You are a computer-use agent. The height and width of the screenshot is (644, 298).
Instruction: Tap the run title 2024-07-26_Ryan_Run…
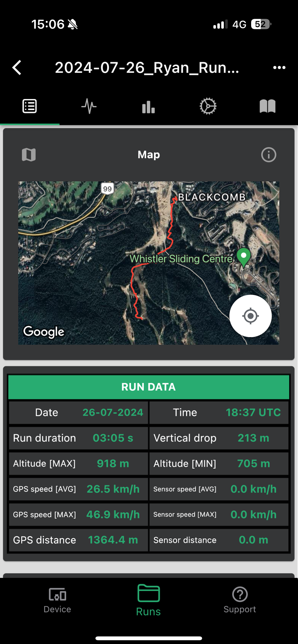tap(147, 67)
